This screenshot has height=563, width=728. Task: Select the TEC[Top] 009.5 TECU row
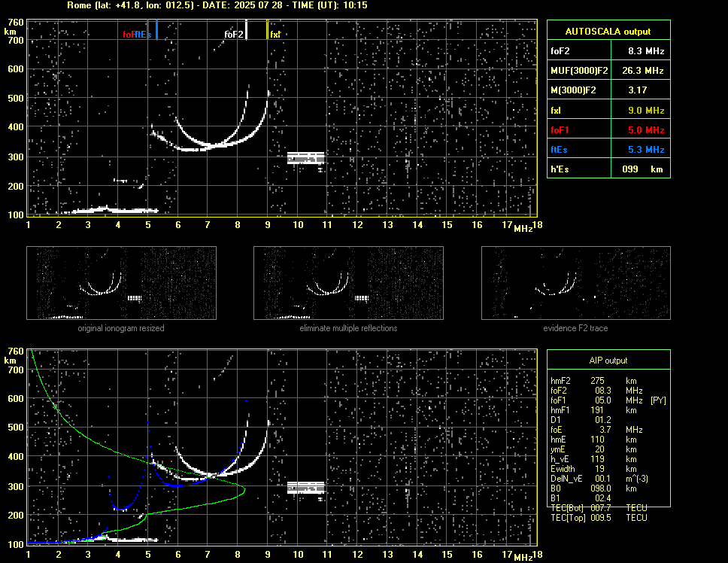599,518
